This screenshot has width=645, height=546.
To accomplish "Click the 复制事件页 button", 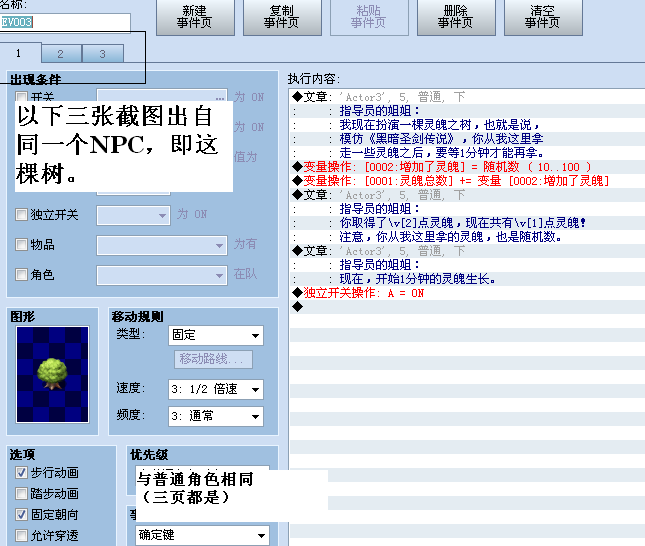I will pos(282,17).
